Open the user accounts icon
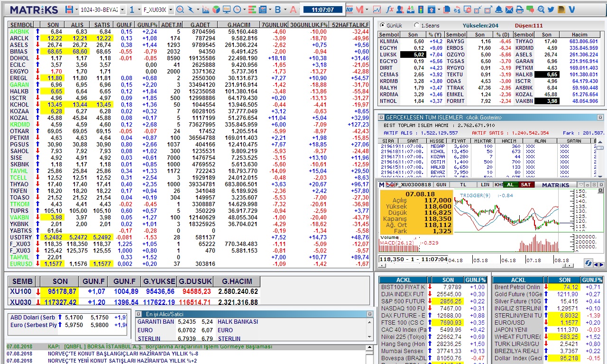This screenshot has height=364, width=607. [x=400, y=9]
